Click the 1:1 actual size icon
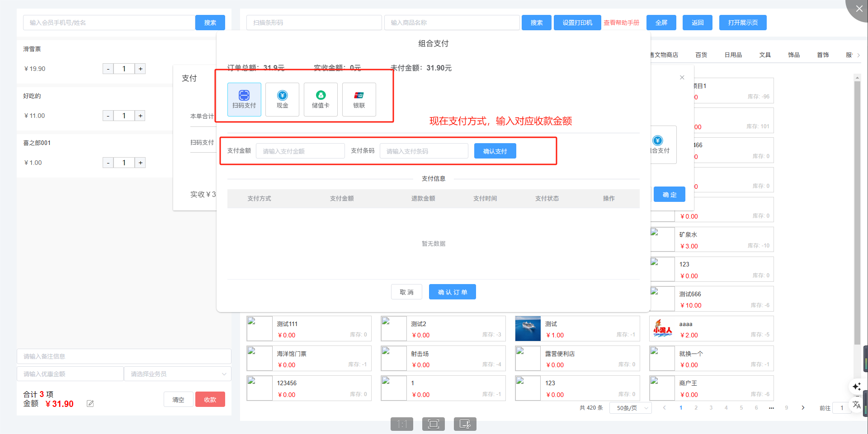Image resolution: width=868 pixels, height=434 pixels. [x=402, y=424]
